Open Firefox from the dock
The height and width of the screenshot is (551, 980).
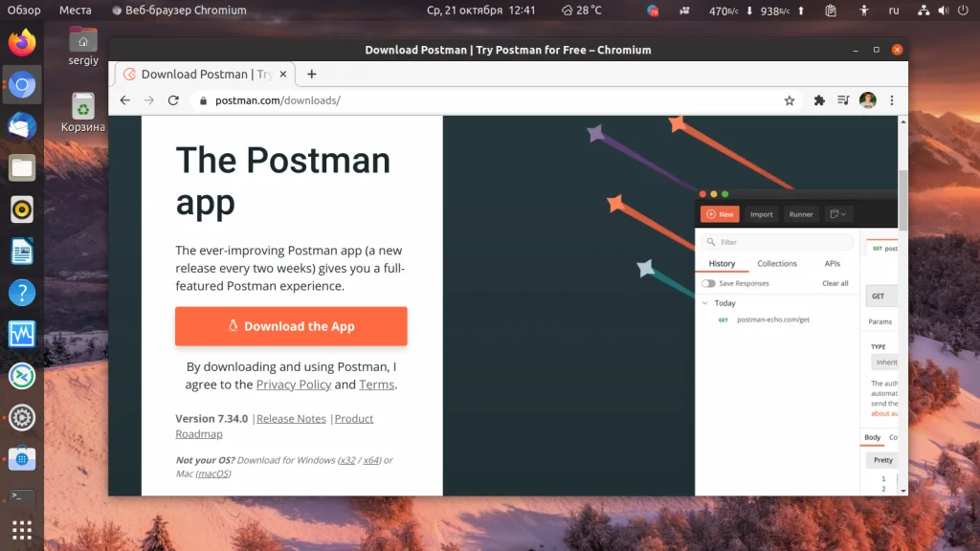(22, 43)
